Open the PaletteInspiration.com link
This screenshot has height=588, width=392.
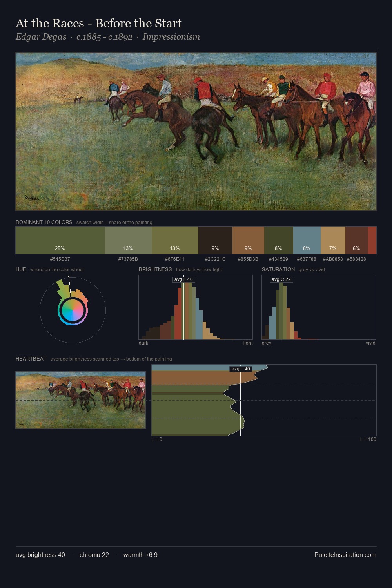point(345,555)
